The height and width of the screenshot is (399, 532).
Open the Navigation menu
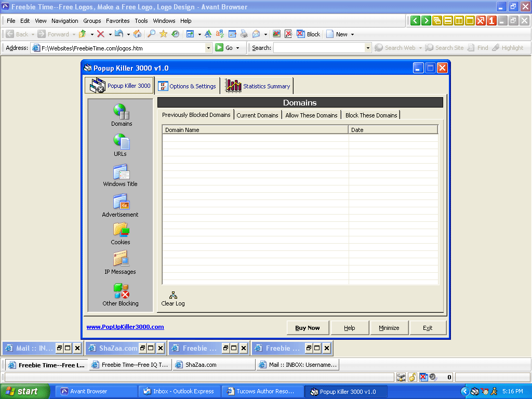pos(65,21)
